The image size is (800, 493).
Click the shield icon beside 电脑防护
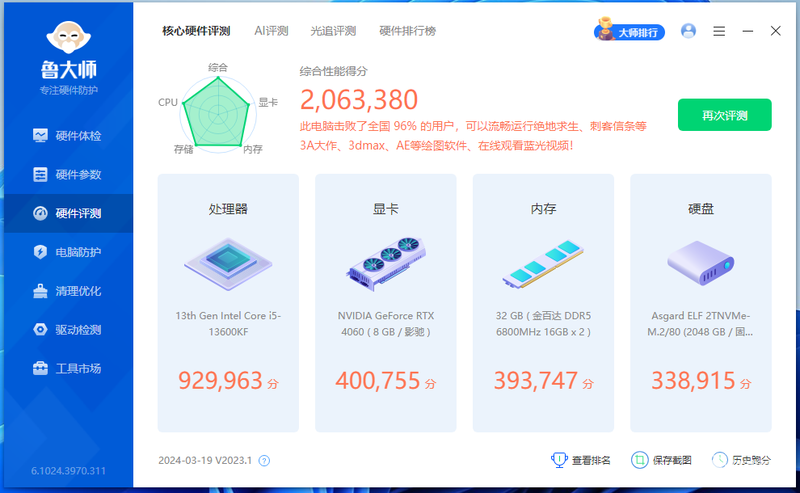(40, 252)
